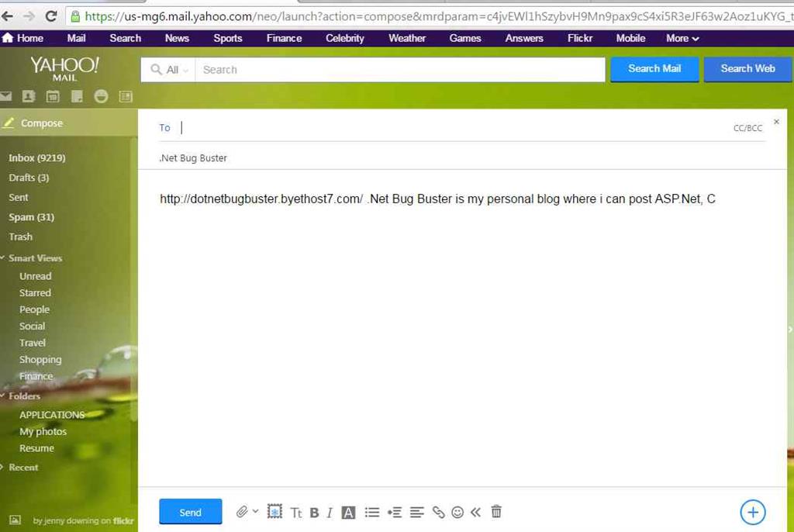794x532 pixels.
Task: Open the Calendar icon in the top icon row
Action: point(52,96)
